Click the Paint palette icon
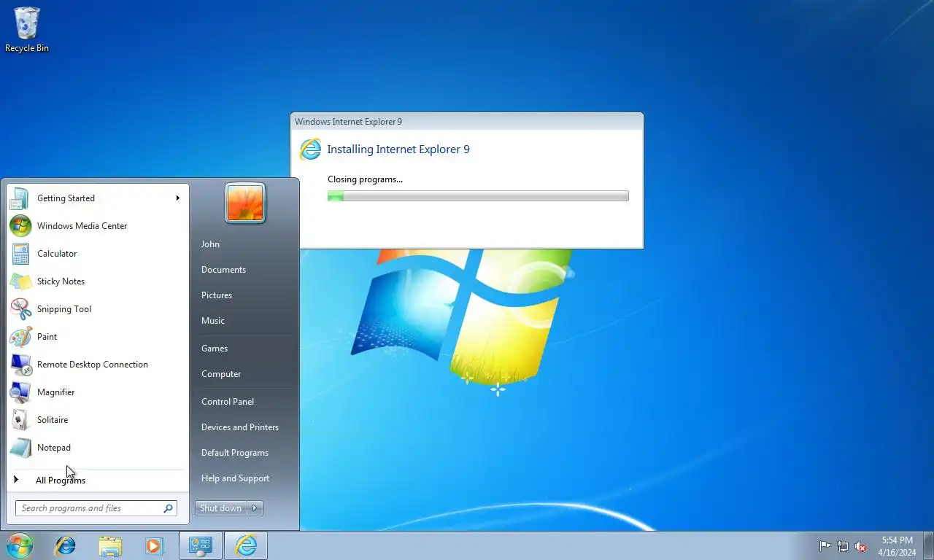 click(x=20, y=337)
